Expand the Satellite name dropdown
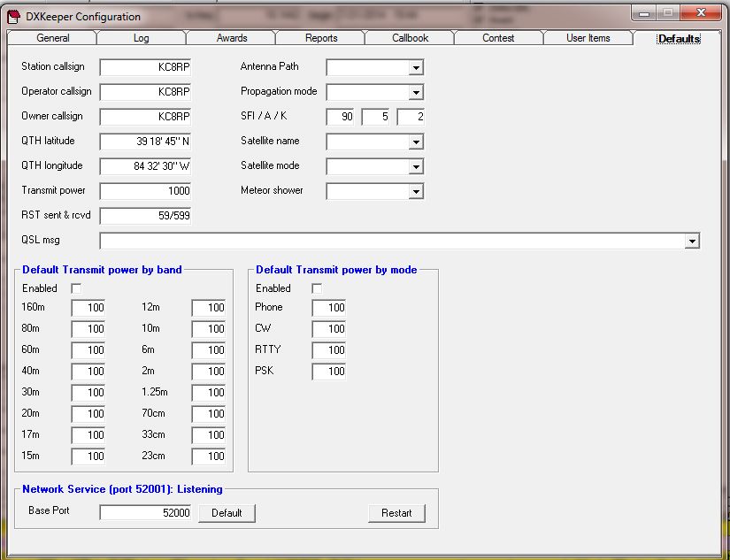Screen dimensions: 730x560 click(416, 142)
